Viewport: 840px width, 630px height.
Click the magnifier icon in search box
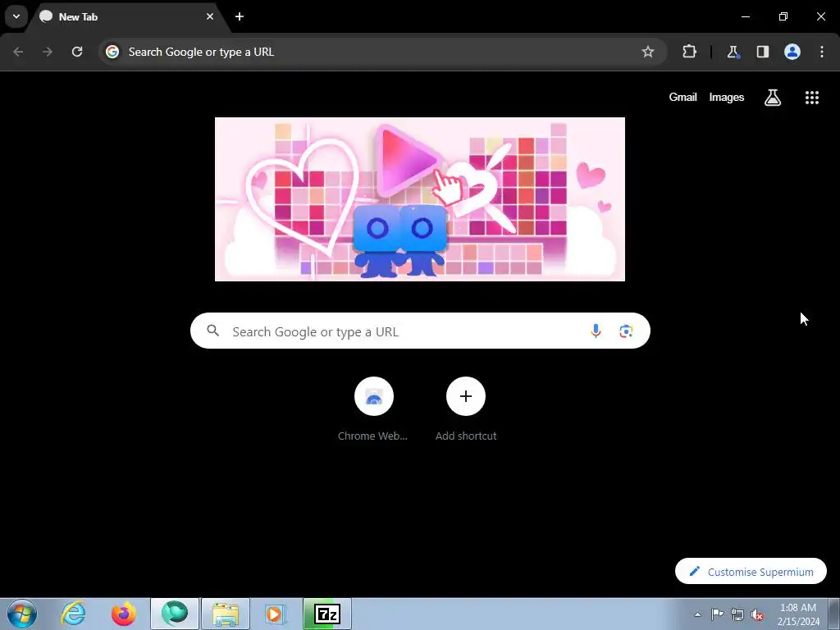tap(213, 331)
